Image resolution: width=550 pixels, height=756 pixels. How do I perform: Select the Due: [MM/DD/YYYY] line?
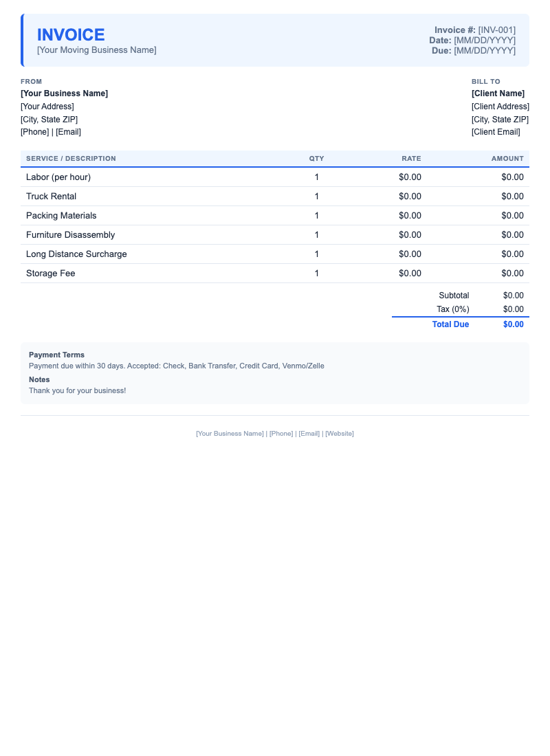coord(474,51)
